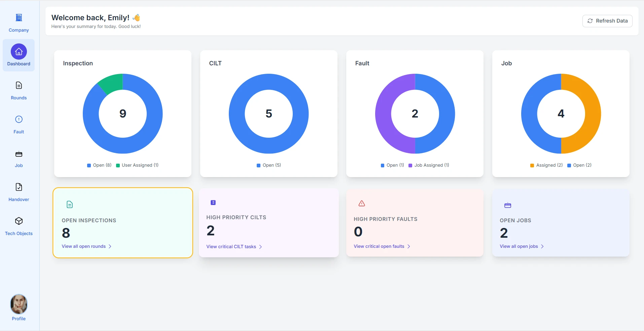
Task: Click warning triangle icon on High Priority Faults
Action: point(362,203)
